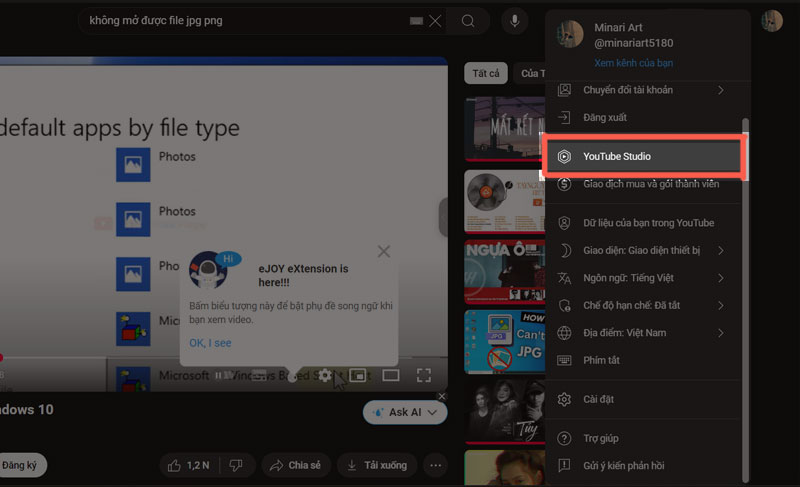
Task: Click the account avatar in top bar
Action: click(x=771, y=21)
